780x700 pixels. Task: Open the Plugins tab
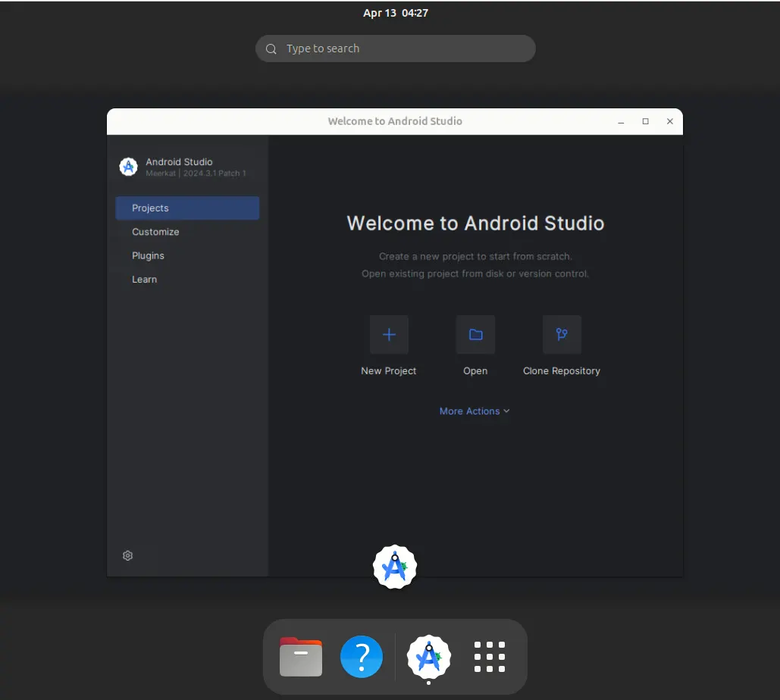[x=187, y=255]
